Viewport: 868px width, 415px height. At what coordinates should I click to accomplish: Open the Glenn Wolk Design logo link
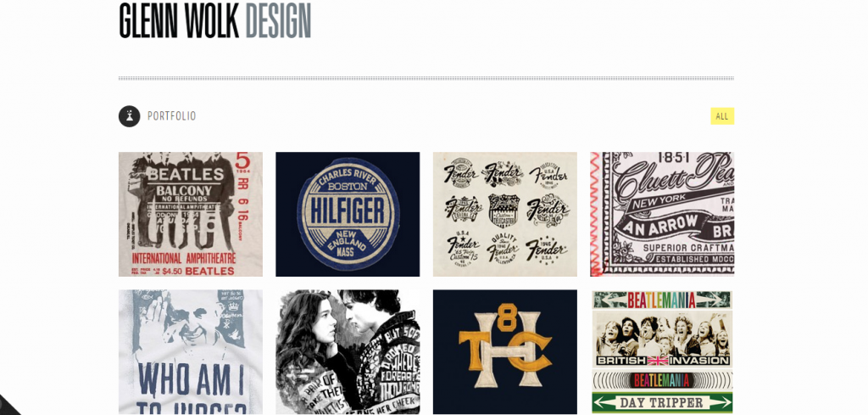[x=214, y=21]
